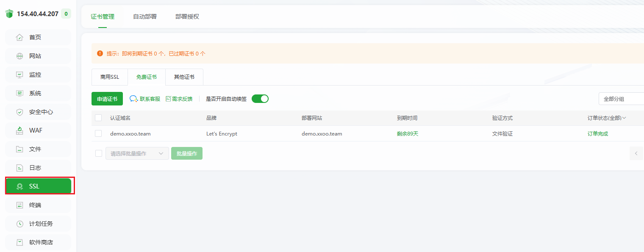Click the 计划任务 clock icon
Screen dimensions: 644x252
19,224
